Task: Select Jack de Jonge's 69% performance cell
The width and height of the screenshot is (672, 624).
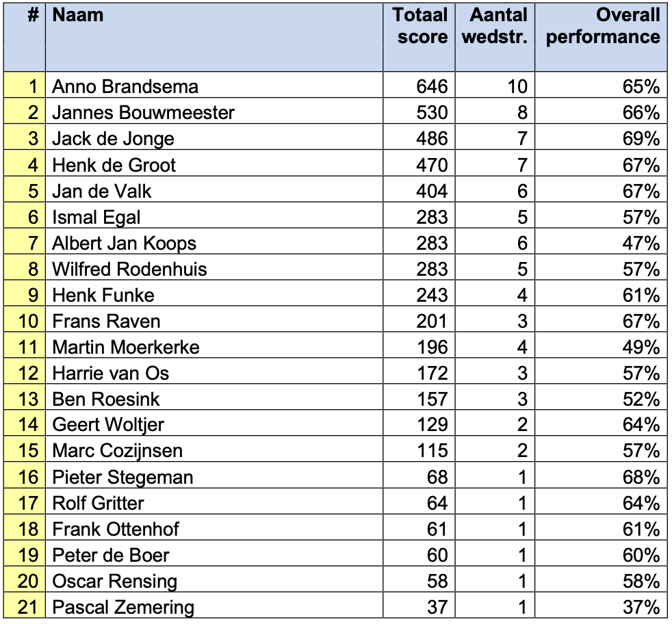Action: click(x=601, y=137)
